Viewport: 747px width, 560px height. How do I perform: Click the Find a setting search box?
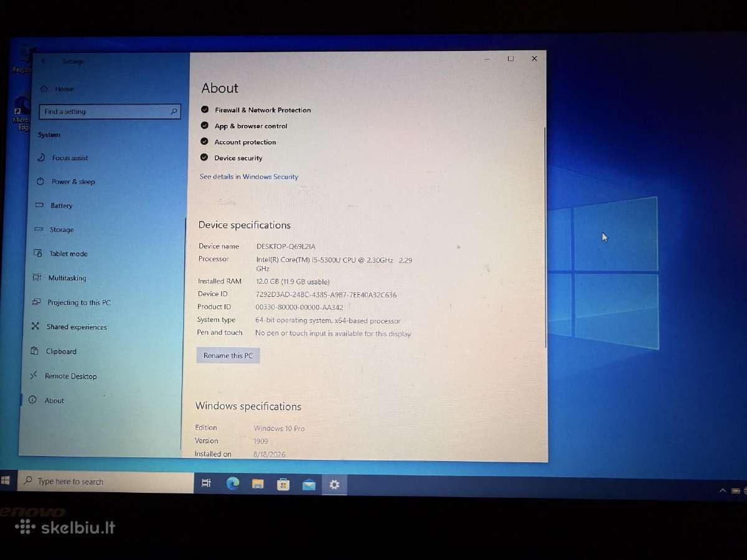point(110,111)
